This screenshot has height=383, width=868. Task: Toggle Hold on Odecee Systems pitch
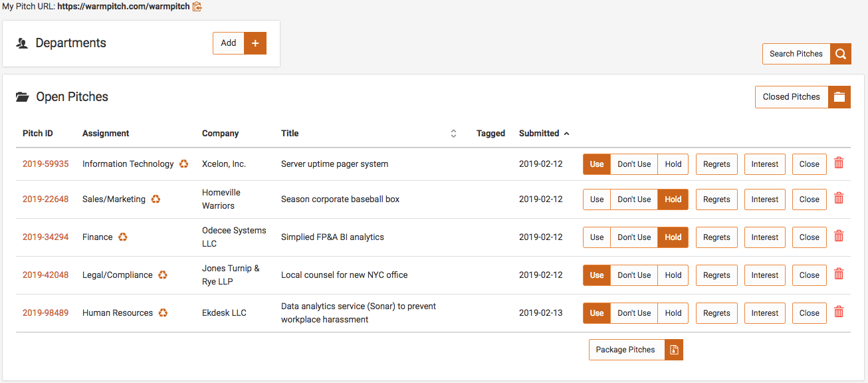click(x=673, y=237)
